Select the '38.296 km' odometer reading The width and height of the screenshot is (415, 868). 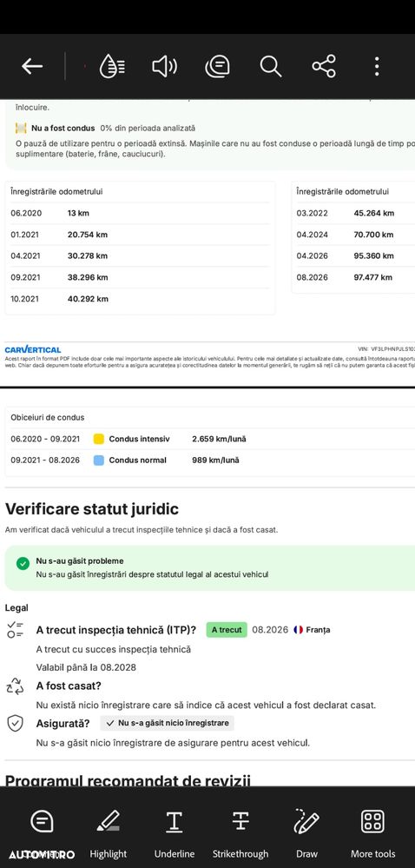[88, 277]
